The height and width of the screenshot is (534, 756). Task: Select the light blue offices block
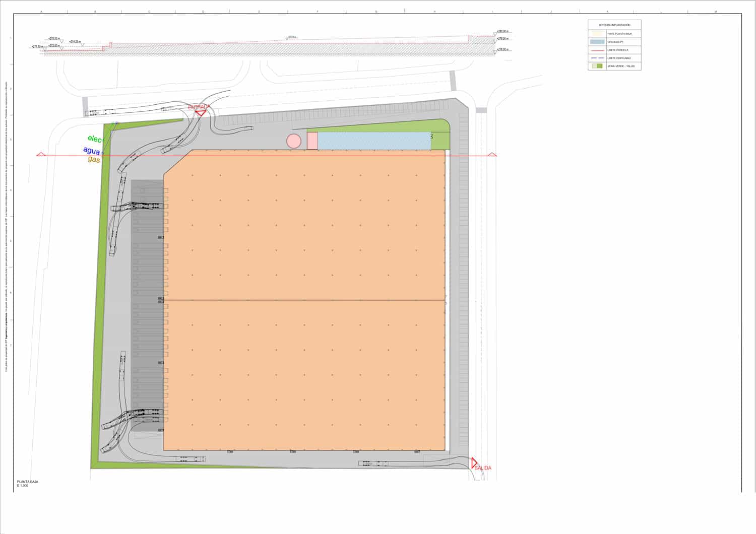click(x=374, y=141)
